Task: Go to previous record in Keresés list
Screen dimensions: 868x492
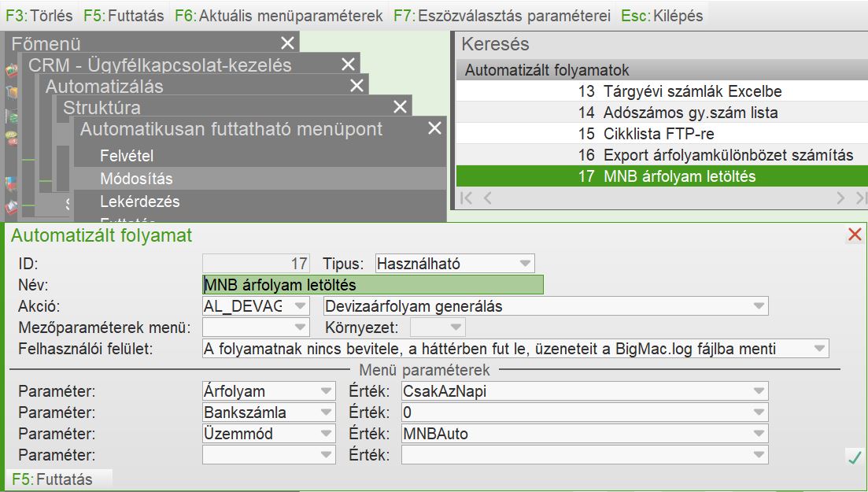Action: coord(488,198)
